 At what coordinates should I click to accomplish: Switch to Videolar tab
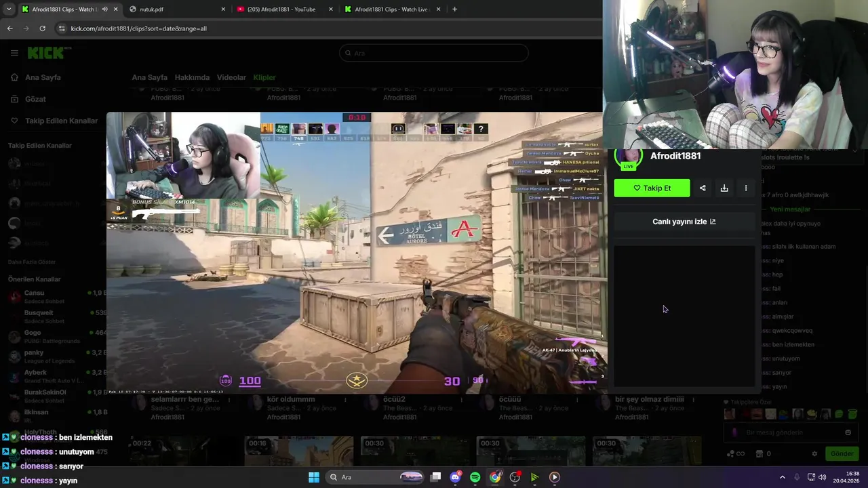point(231,77)
